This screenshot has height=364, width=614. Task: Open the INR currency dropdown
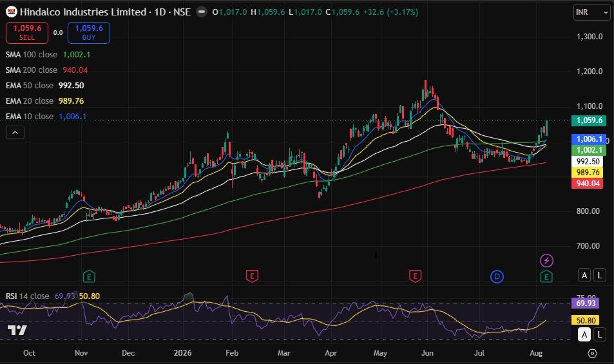point(591,12)
